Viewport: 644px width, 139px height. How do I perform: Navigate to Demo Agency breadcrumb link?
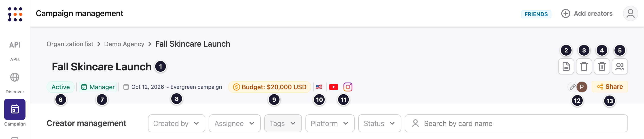click(124, 44)
